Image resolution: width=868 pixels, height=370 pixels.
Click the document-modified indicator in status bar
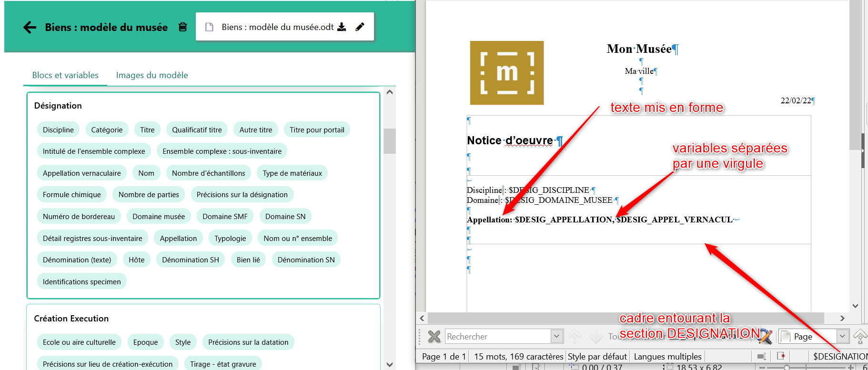781,356
